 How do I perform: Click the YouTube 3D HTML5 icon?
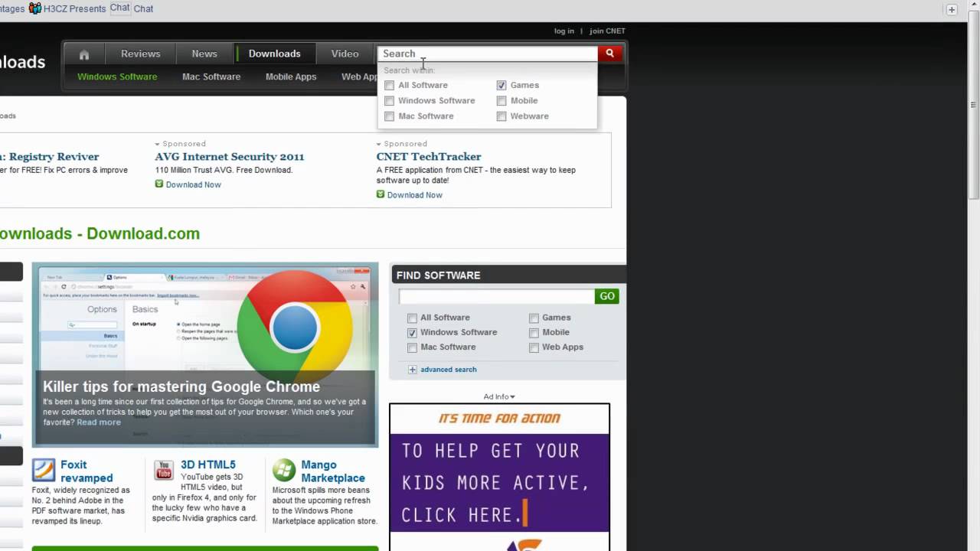pyautogui.click(x=164, y=470)
